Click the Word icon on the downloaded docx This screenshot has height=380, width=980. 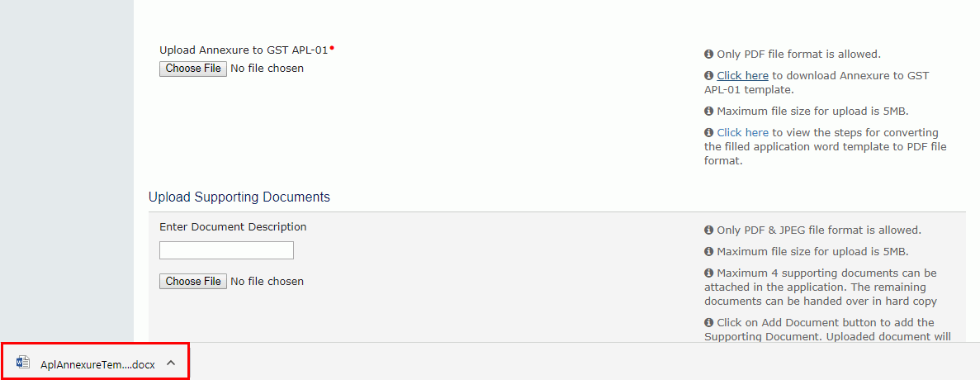pos(23,363)
